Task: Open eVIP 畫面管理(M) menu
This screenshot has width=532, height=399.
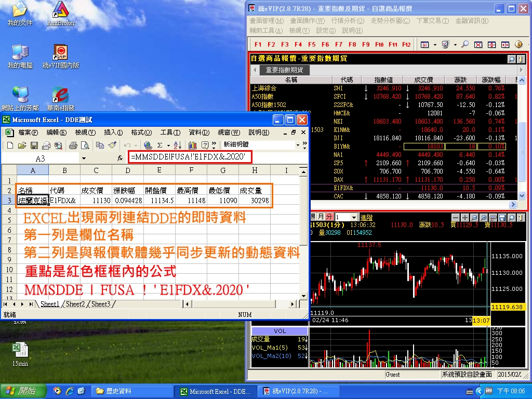Action: 267,21
